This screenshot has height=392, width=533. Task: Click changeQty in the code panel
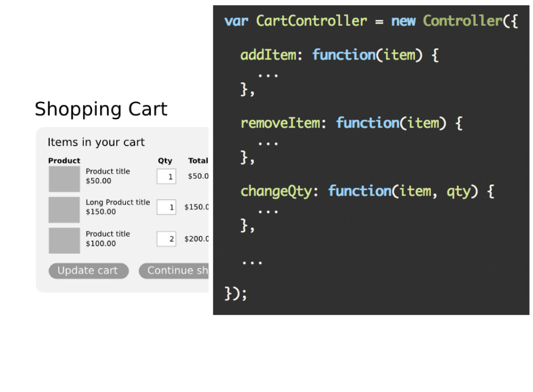276,191
